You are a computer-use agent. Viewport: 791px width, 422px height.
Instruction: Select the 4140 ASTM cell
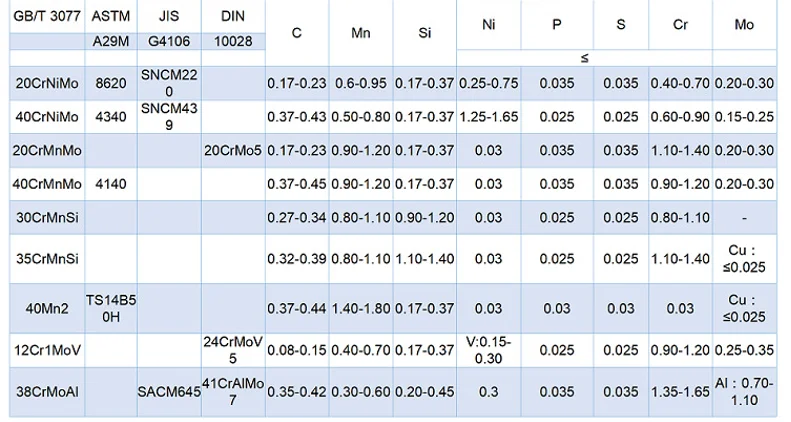[x=111, y=184]
